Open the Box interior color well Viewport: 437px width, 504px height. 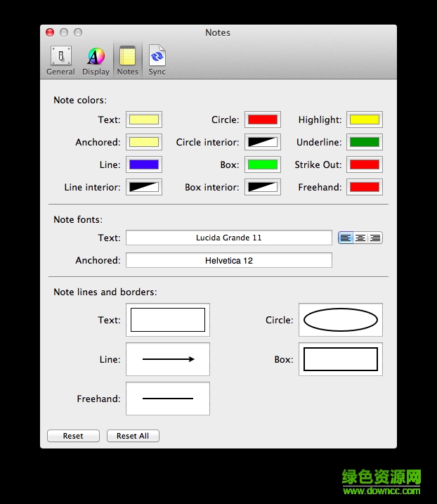pyautogui.click(x=263, y=187)
